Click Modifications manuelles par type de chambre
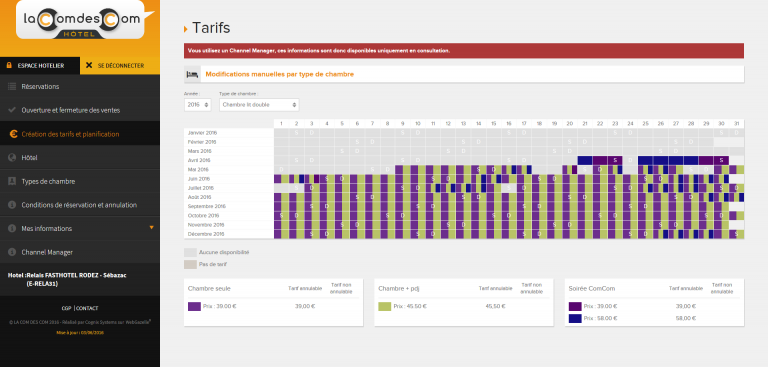 pos(280,74)
